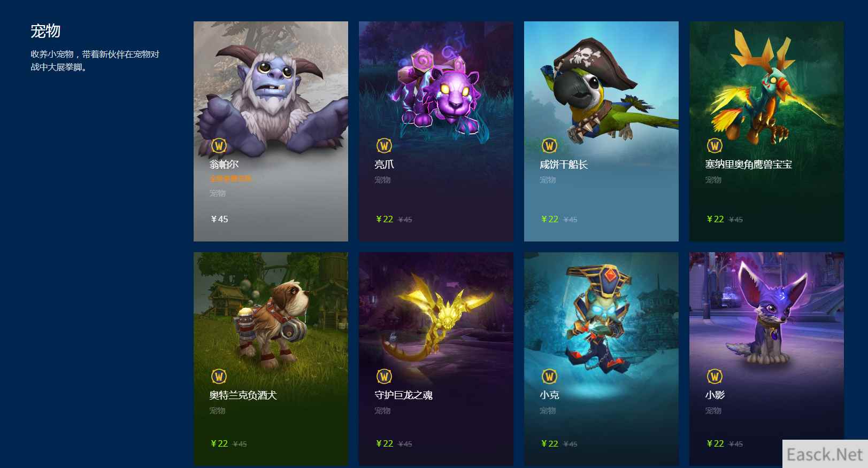Select the 奥特兰克负酒犬 pet title
The image size is (868, 468).
[243, 395]
